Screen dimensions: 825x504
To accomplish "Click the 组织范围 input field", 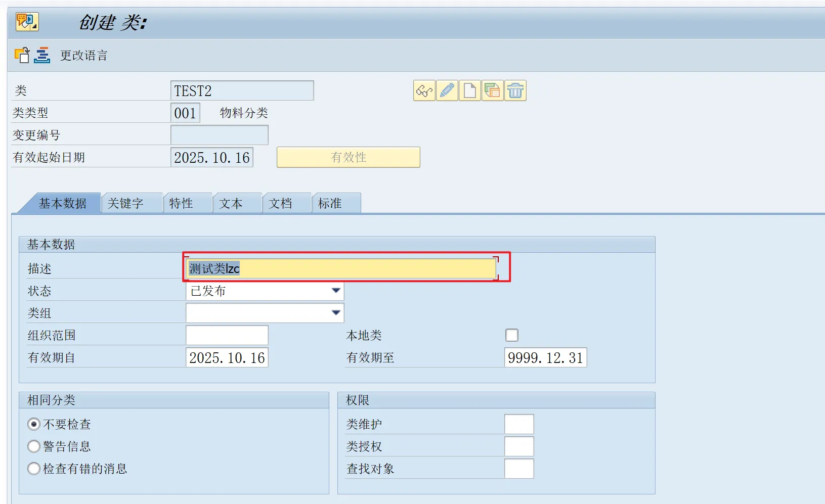I will (x=227, y=335).
